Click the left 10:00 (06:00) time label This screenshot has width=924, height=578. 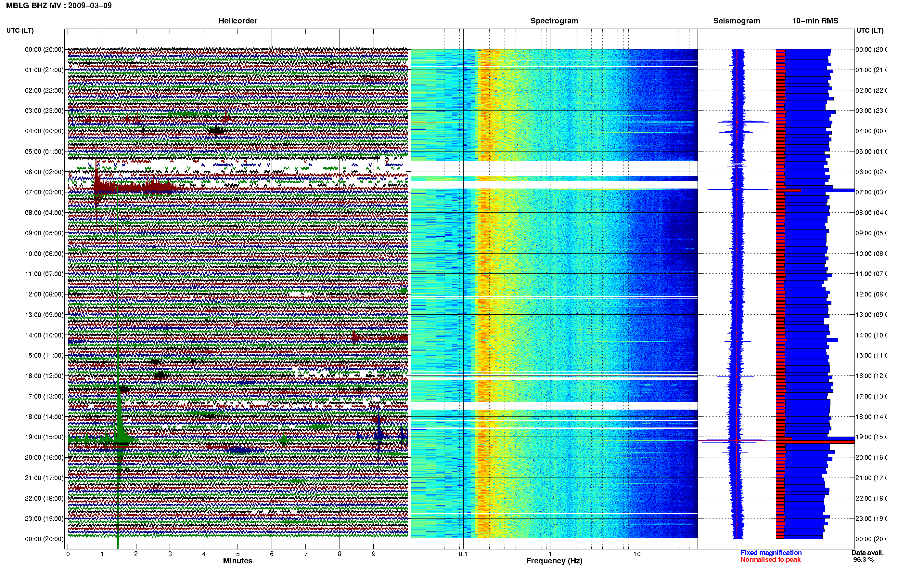coord(44,254)
